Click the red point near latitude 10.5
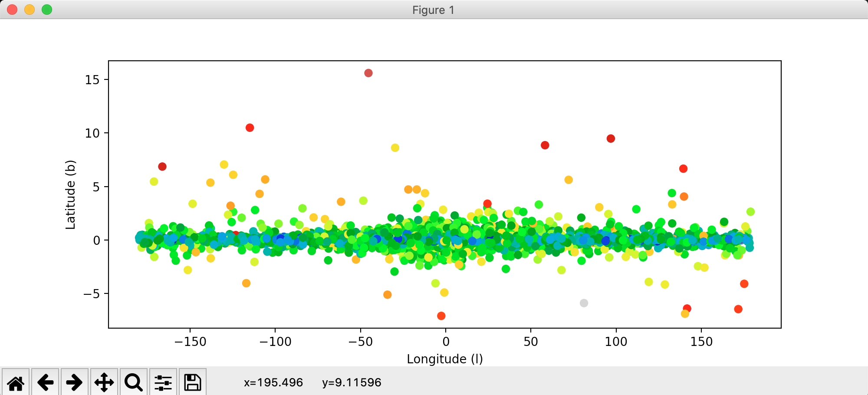The width and height of the screenshot is (868, 395). [x=250, y=128]
